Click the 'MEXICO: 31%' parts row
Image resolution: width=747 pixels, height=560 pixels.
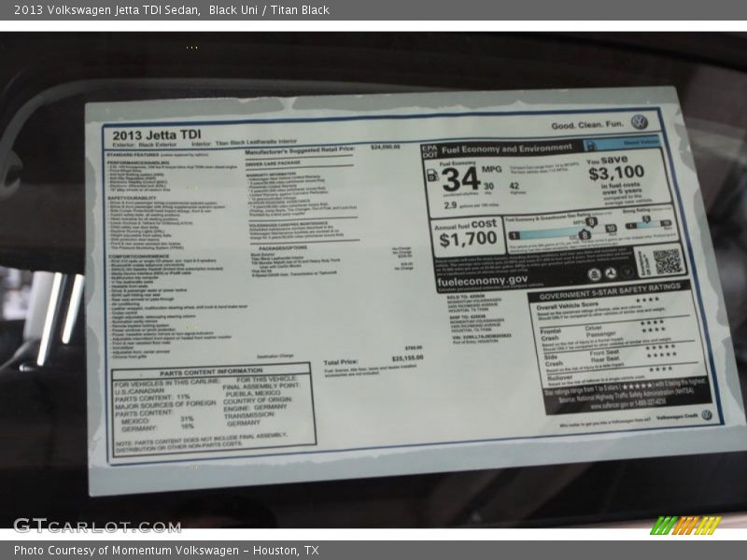[x=157, y=421]
